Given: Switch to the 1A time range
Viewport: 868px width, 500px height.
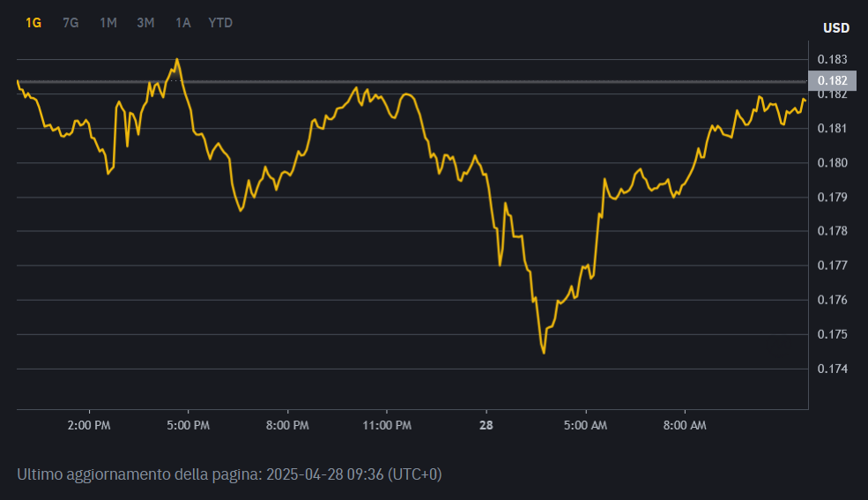Looking at the screenshot, I should click(182, 23).
